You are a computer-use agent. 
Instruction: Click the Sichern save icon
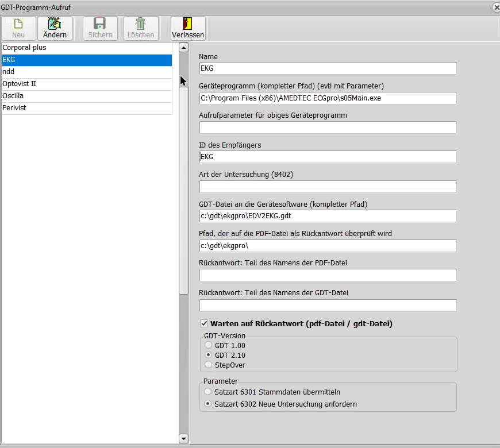click(x=100, y=24)
